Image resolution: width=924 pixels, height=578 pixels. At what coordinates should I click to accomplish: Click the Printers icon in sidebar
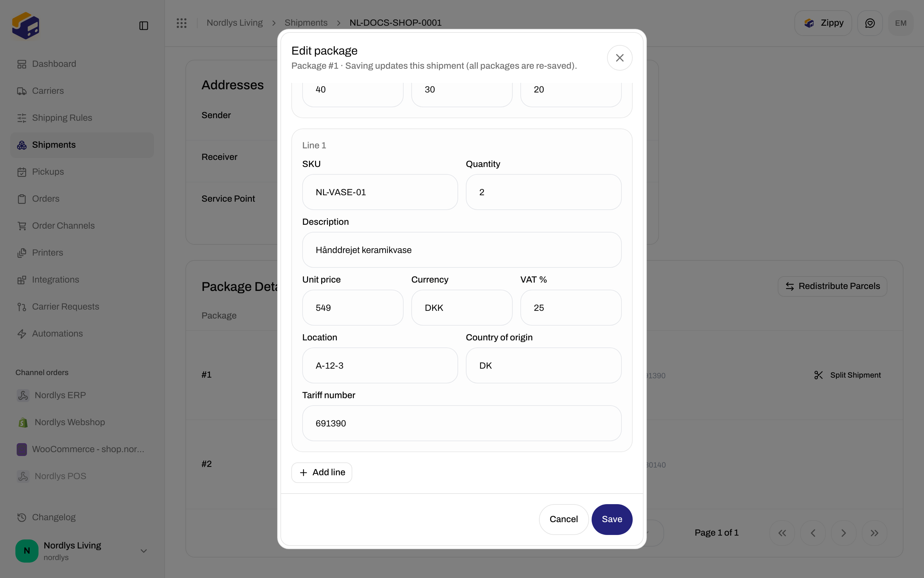tap(22, 253)
